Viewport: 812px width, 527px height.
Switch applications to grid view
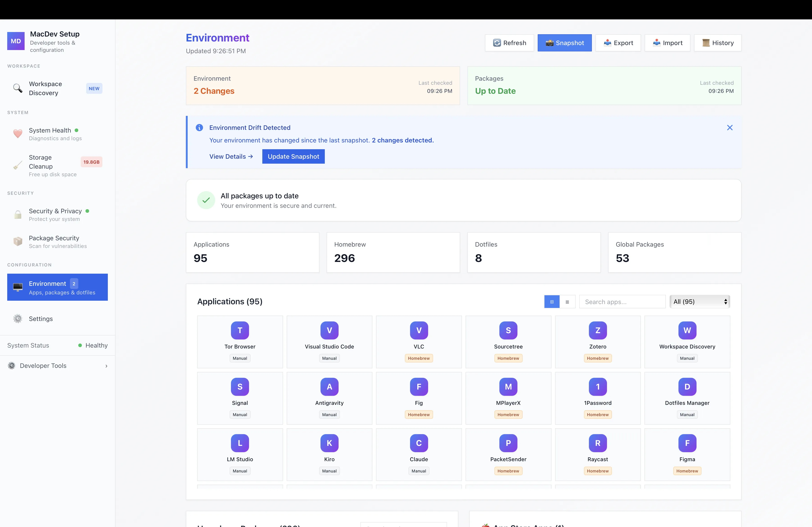[552, 302]
